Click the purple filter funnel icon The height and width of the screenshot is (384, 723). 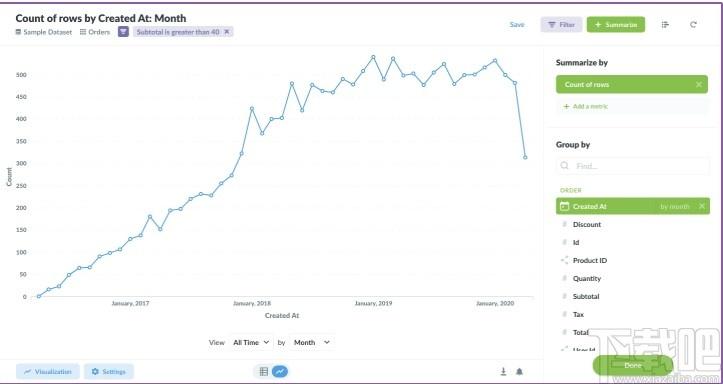click(x=123, y=32)
